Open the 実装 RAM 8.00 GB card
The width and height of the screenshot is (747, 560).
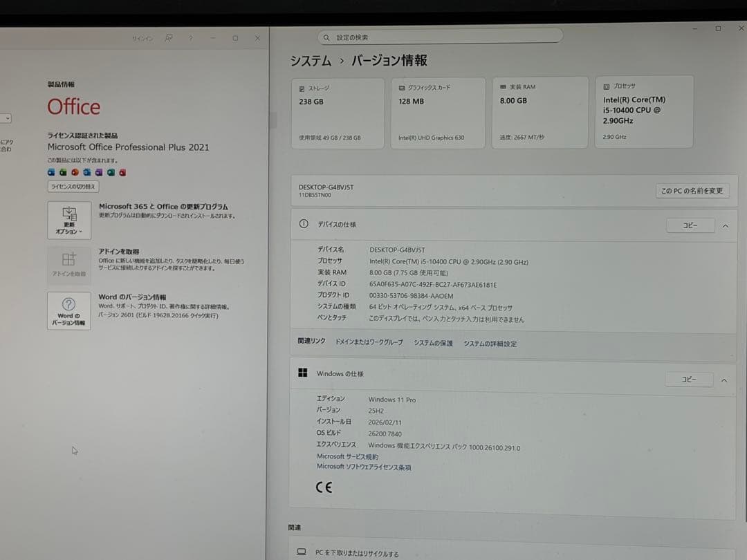tap(539, 113)
